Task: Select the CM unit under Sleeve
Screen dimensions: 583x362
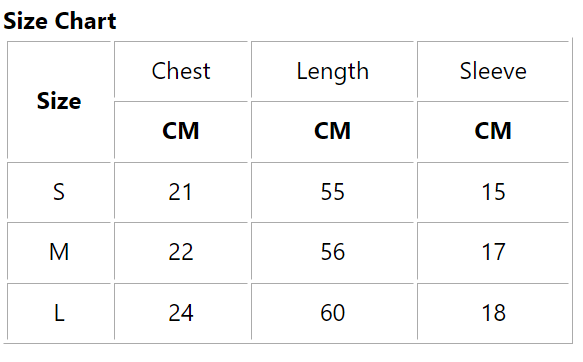Action: pos(493,130)
